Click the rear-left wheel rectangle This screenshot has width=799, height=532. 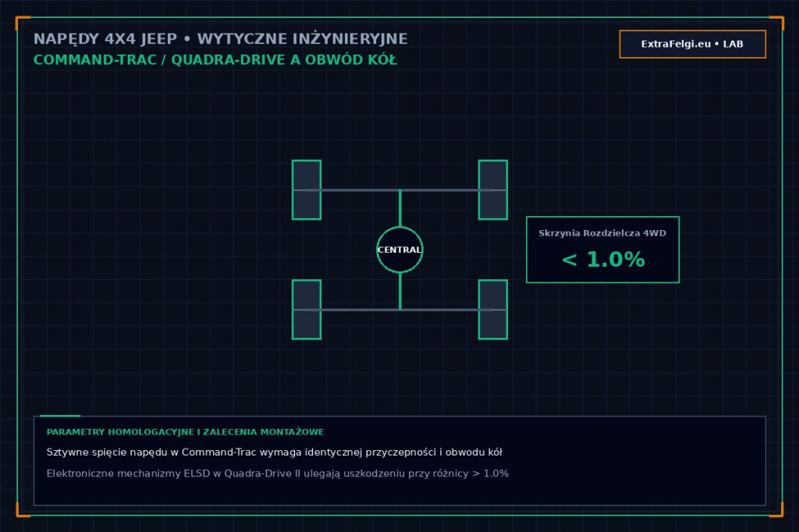point(306,310)
